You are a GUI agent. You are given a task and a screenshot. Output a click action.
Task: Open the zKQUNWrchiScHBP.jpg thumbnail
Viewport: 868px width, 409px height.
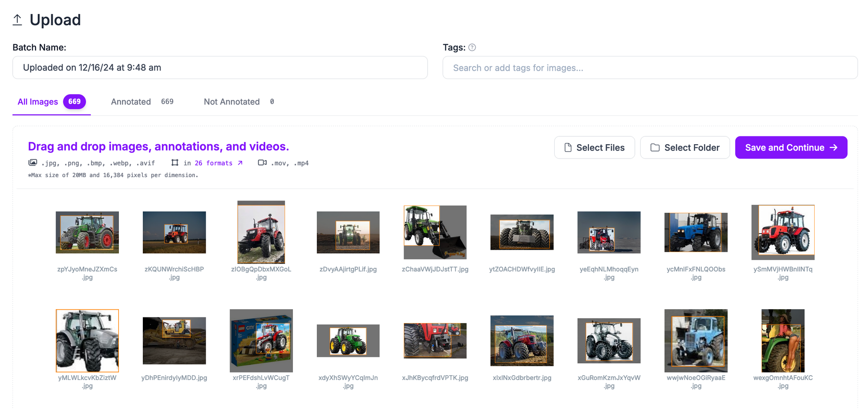click(174, 232)
